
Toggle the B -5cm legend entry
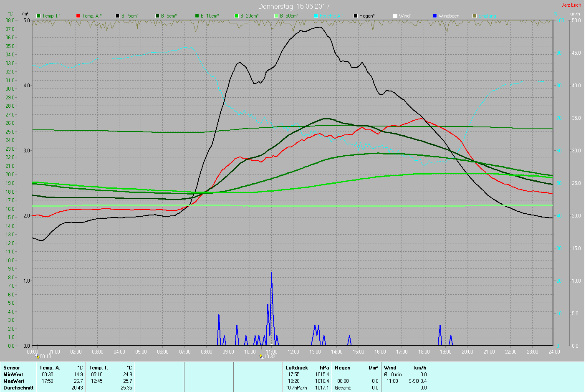(166, 16)
